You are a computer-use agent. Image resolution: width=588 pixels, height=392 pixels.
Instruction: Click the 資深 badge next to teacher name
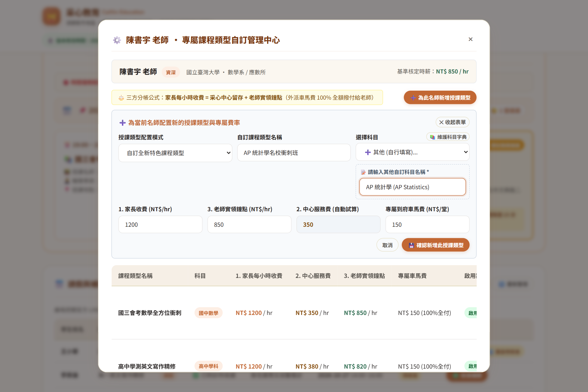tap(171, 72)
